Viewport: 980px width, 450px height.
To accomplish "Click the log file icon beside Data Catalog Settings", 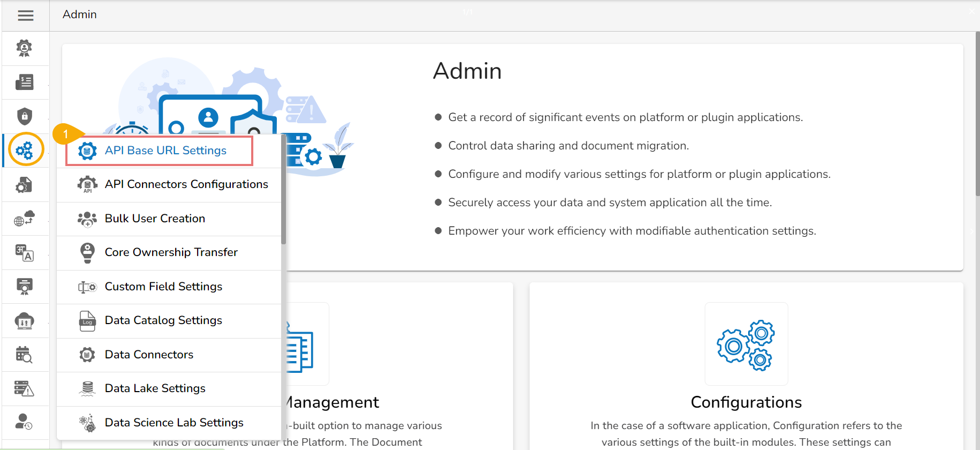I will pyautogui.click(x=87, y=321).
